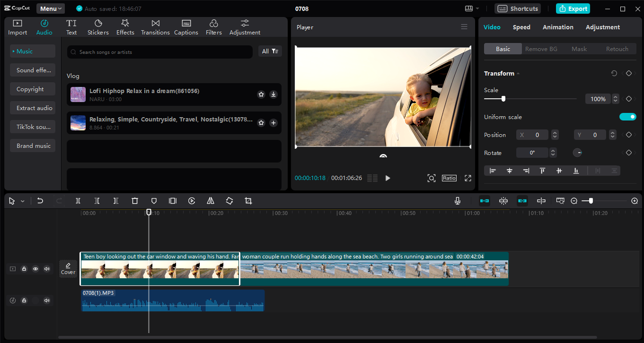
Task: Mirror the clip with the flip icon
Action: coord(210,201)
